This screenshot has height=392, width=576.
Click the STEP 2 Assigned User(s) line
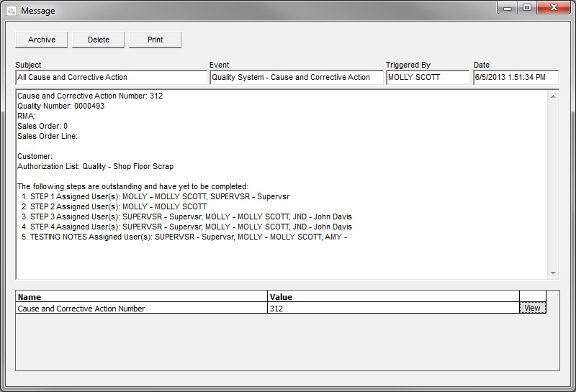(x=114, y=206)
